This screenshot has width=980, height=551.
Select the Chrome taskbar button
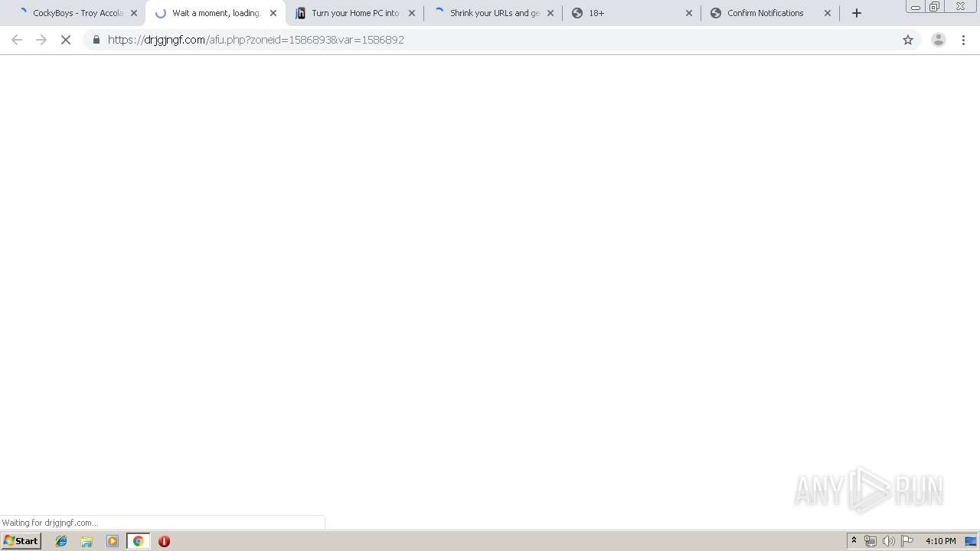[138, 541]
